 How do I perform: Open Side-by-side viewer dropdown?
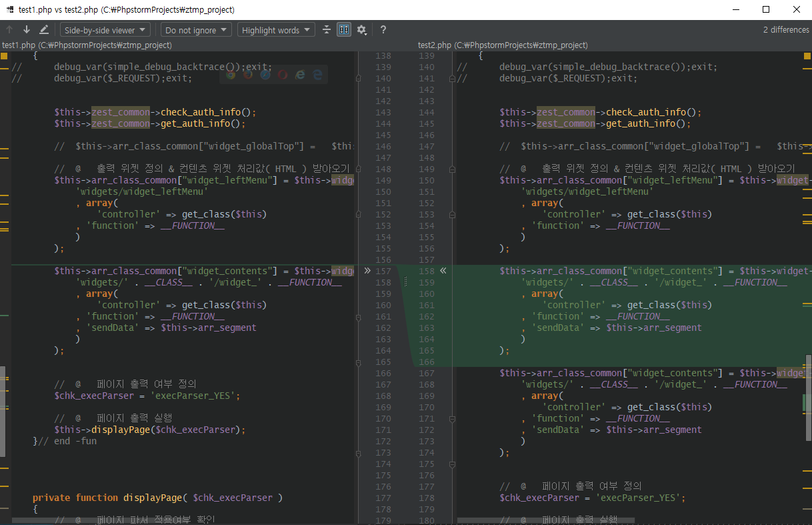click(105, 30)
